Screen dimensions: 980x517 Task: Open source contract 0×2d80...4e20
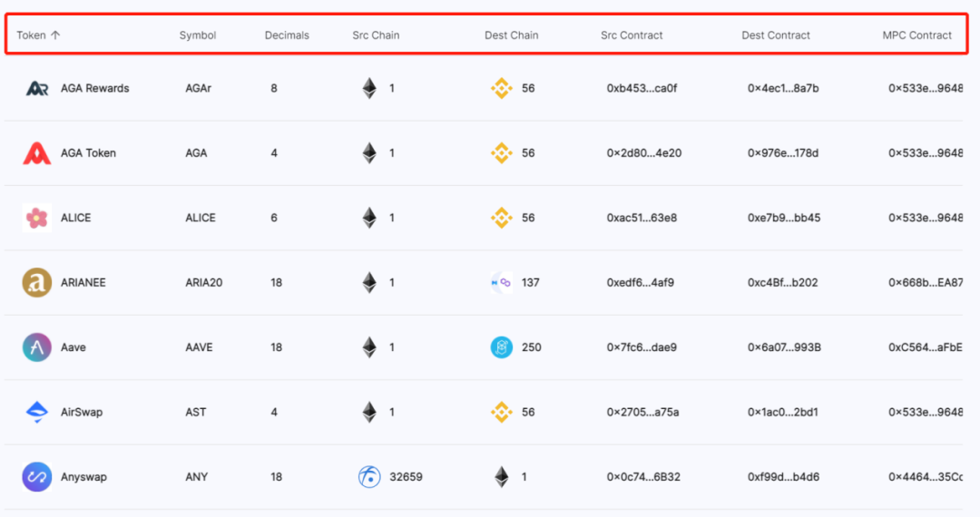(x=643, y=153)
